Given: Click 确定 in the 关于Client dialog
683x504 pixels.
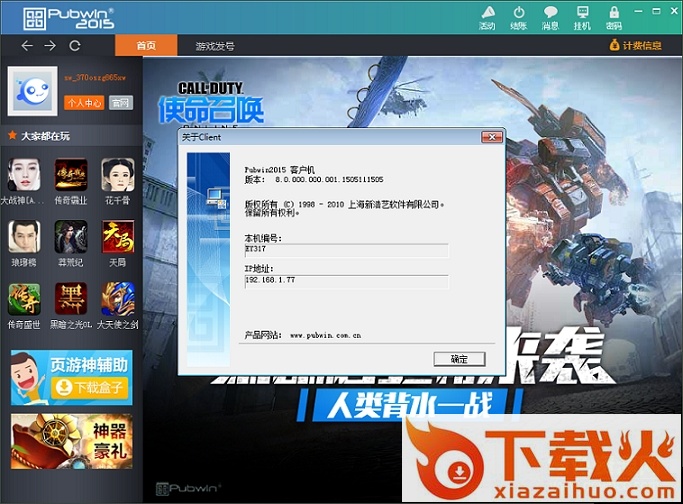Looking at the screenshot, I should tap(459, 359).
